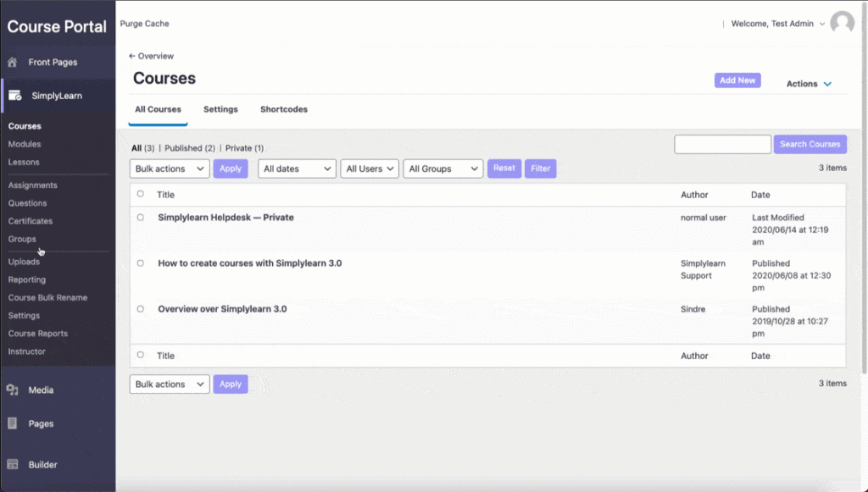Image resolution: width=868 pixels, height=492 pixels.
Task: Open the All Groups dropdown
Action: click(442, 169)
